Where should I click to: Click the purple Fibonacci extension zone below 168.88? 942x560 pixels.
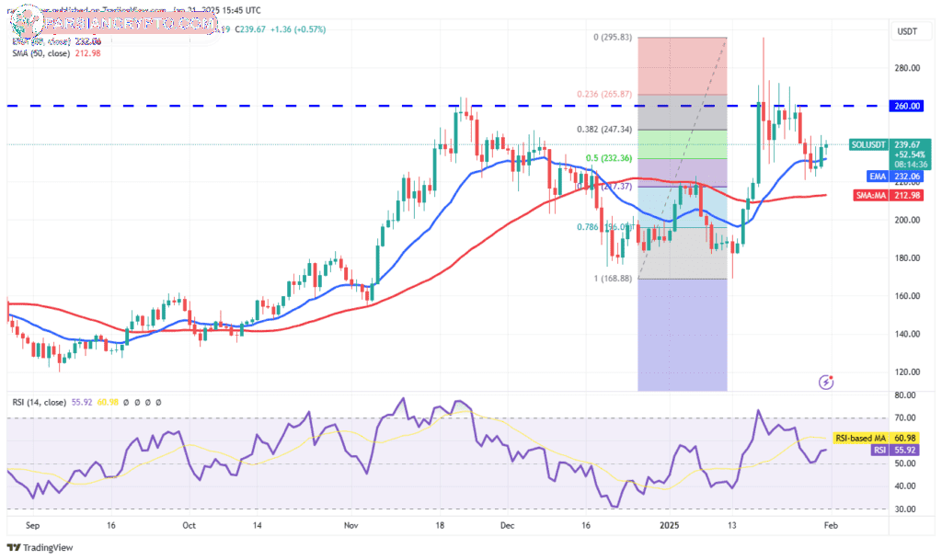[682, 335]
